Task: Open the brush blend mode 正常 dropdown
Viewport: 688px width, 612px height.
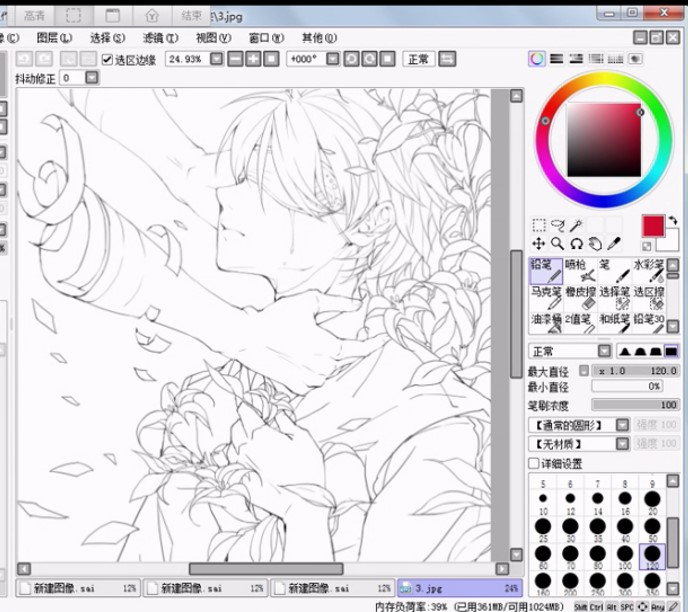Action: (x=605, y=351)
